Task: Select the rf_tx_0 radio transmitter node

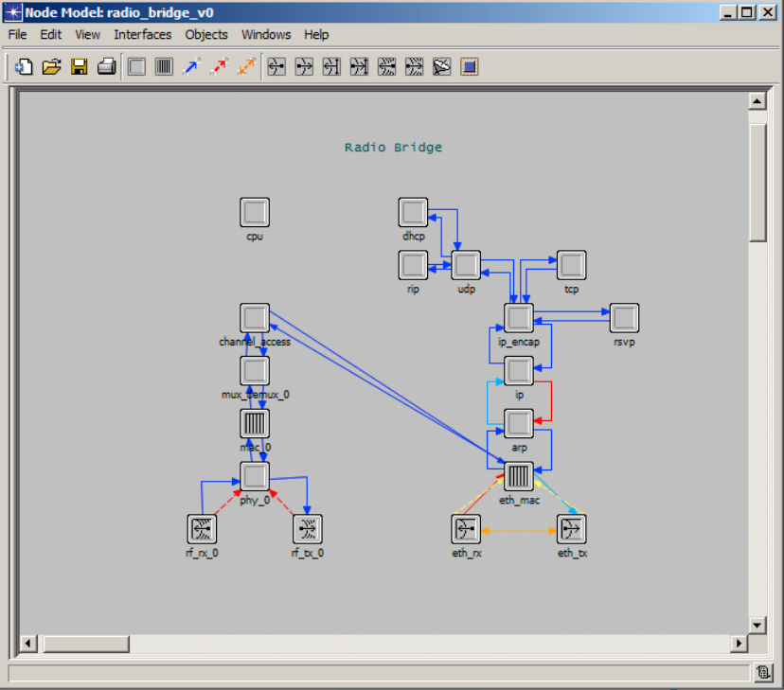Action: 308,529
